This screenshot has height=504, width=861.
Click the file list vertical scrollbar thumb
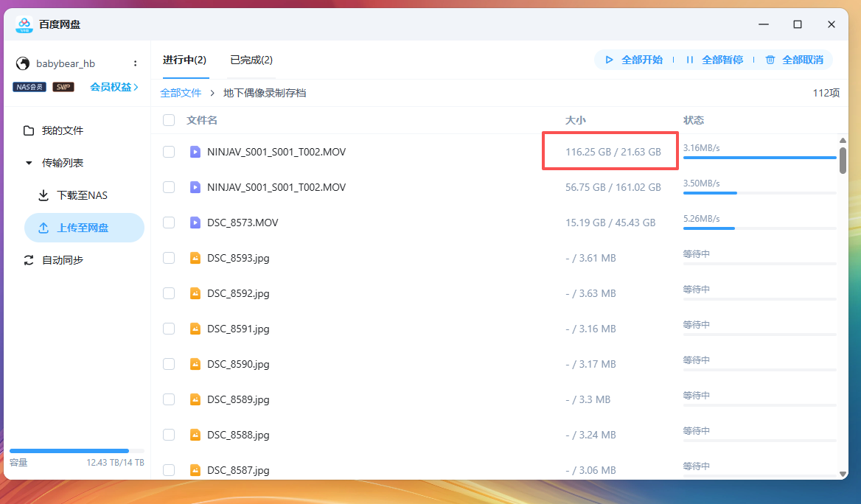coord(843,160)
